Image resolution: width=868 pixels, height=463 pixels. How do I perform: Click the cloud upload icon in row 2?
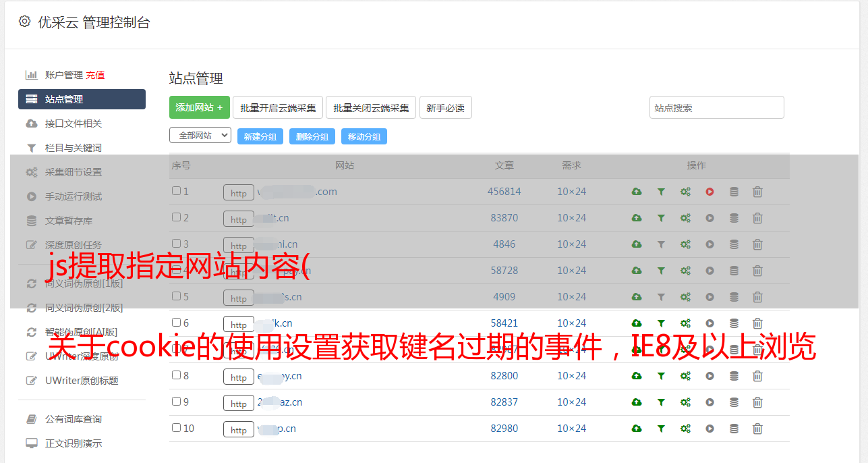[x=637, y=218]
